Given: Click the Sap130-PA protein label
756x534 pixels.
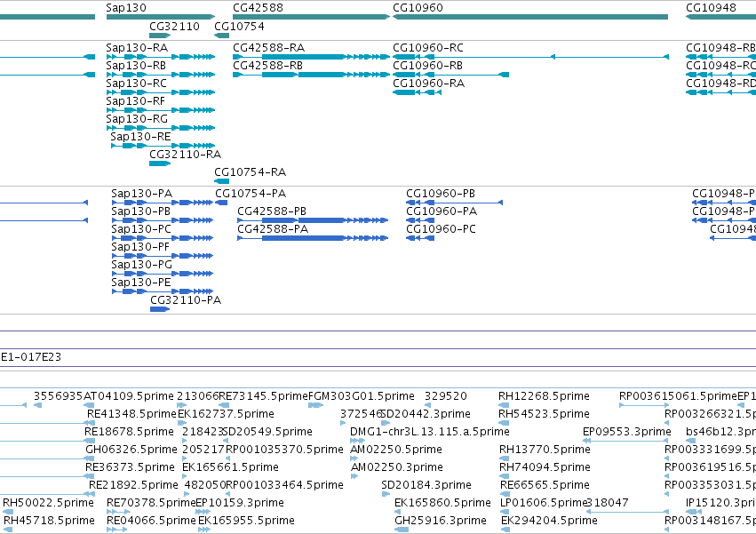Looking at the screenshot, I should [x=142, y=194].
